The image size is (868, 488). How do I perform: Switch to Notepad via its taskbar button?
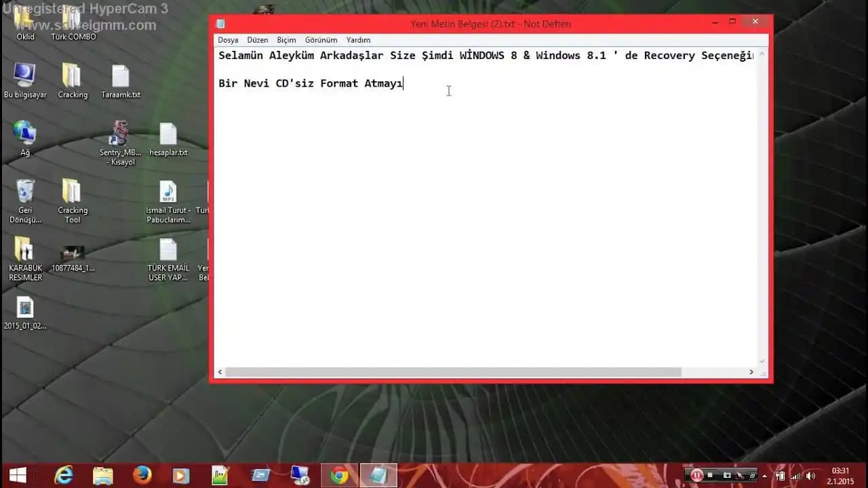(379, 475)
